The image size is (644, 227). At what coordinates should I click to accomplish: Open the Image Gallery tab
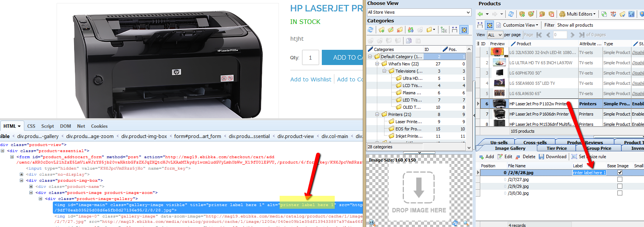(x=510, y=148)
